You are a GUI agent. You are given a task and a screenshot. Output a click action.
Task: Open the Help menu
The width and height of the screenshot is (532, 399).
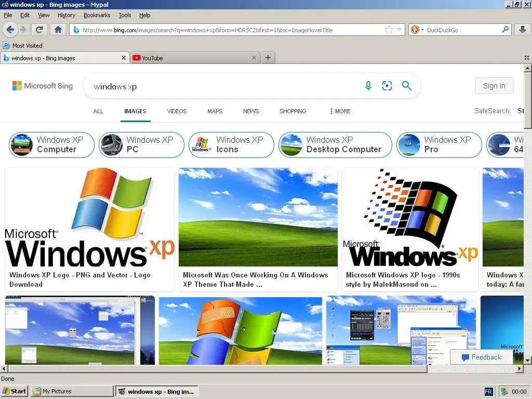pos(145,15)
